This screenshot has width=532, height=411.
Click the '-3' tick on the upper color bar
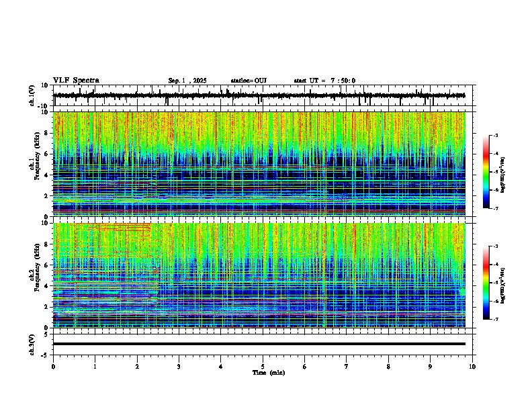click(x=496, y=135)
